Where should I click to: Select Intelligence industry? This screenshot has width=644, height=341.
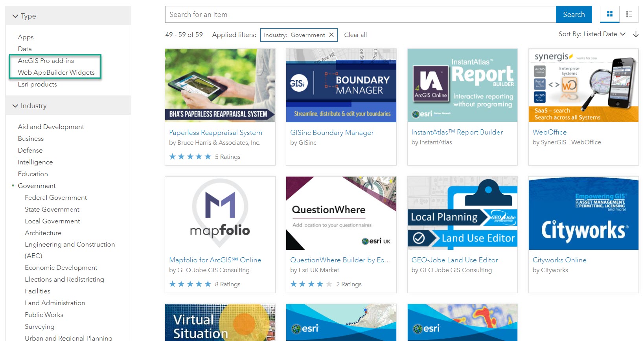click(x=35, y=162)
